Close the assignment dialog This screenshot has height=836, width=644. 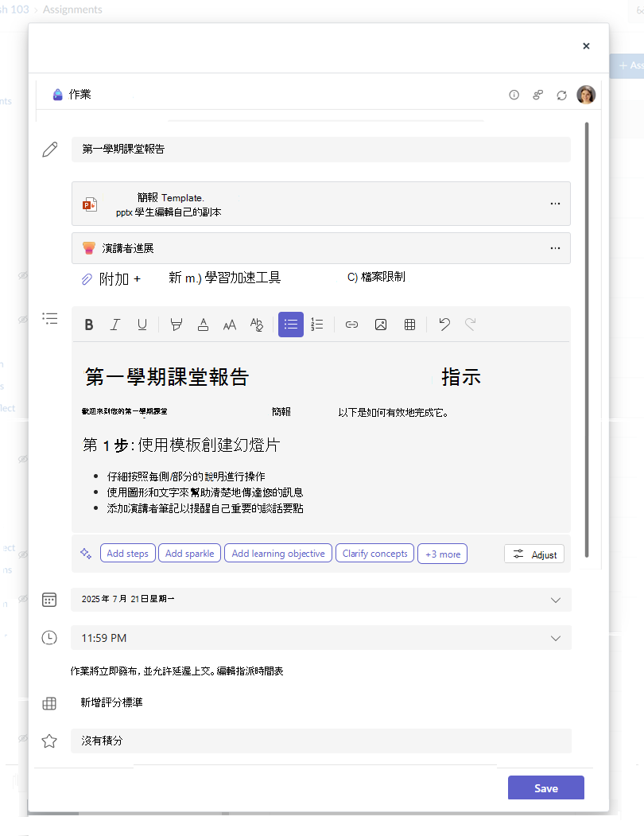(x=587, y=46)
